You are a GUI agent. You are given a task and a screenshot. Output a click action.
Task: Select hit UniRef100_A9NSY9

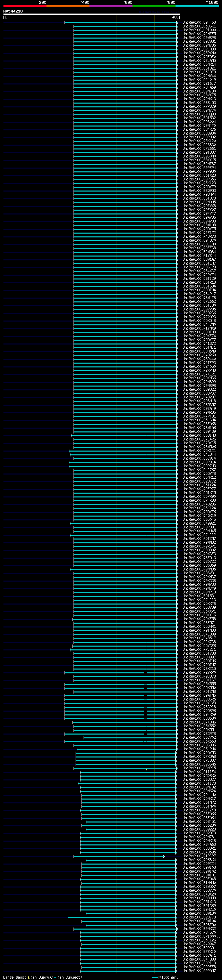pyautogui.click(x=199, y=588)
